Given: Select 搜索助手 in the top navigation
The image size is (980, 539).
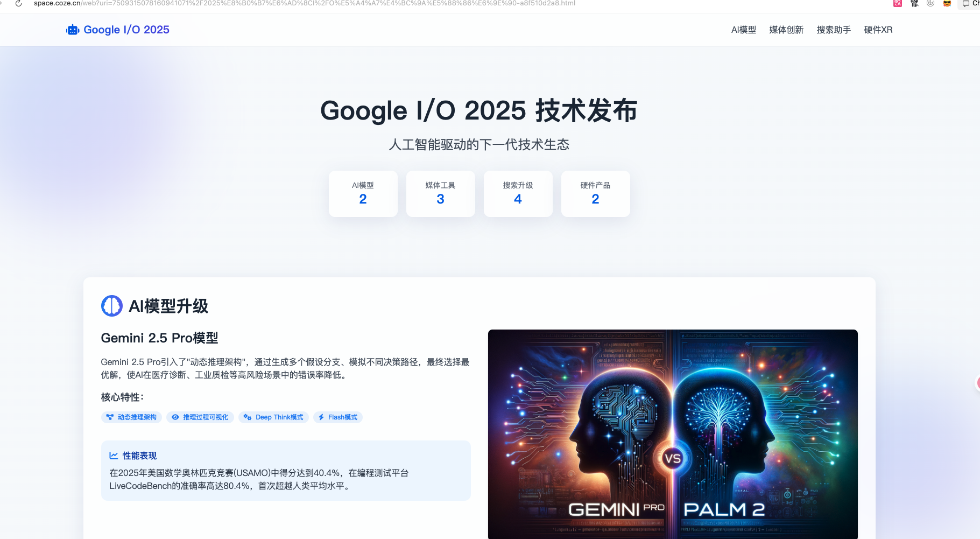Looking at the screenshot, I should (834, 30).
